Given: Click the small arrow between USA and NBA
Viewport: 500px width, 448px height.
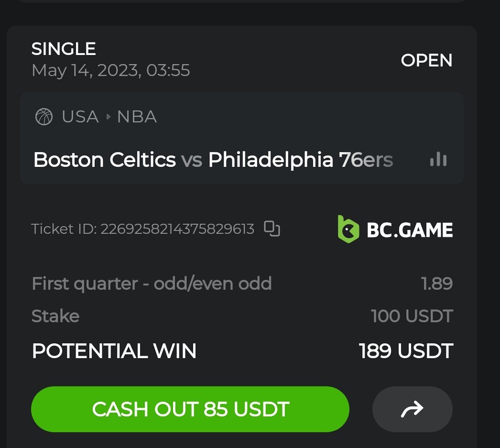Looking at the screenshot, I should coord(108,117).
